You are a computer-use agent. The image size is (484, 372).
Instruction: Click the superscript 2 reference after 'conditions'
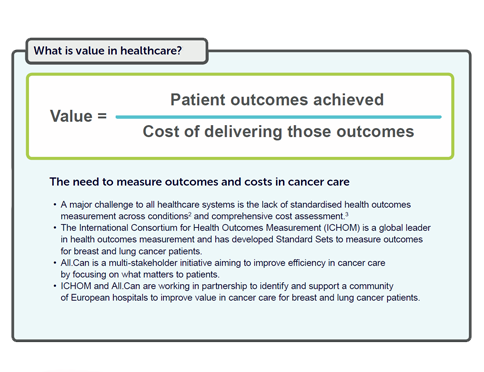(x=190, y=214)
